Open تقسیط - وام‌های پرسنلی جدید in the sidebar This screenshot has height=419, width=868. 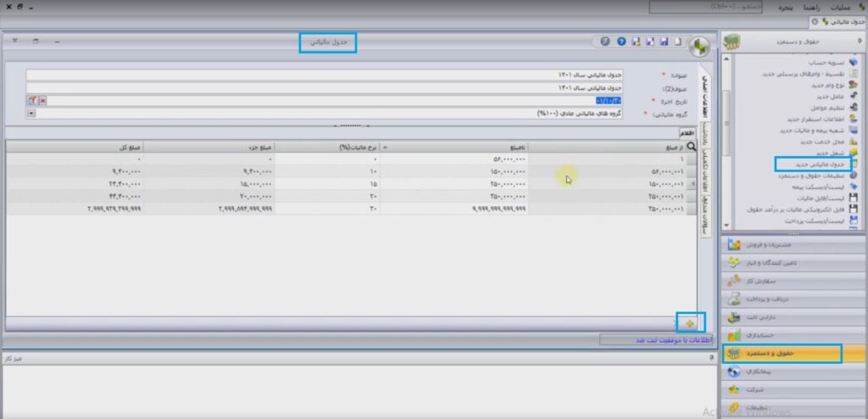coord(804,74)
